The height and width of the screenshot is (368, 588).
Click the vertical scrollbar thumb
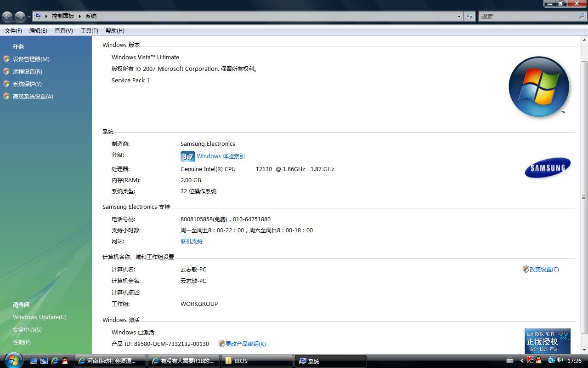584,197
